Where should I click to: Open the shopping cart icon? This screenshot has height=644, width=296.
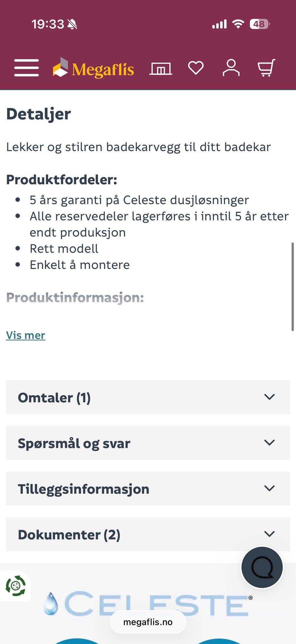tap(267, 68)
